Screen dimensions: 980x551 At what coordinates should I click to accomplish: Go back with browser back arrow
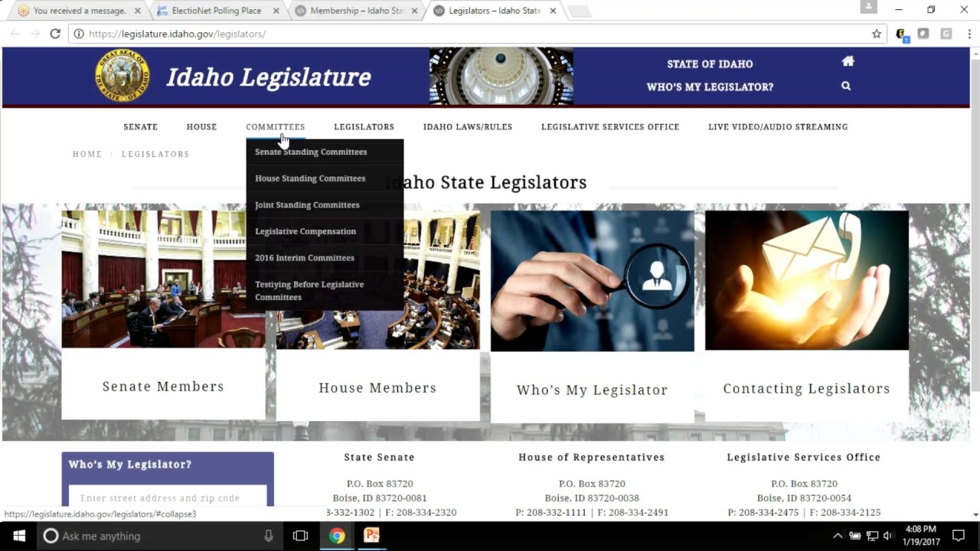15,34
